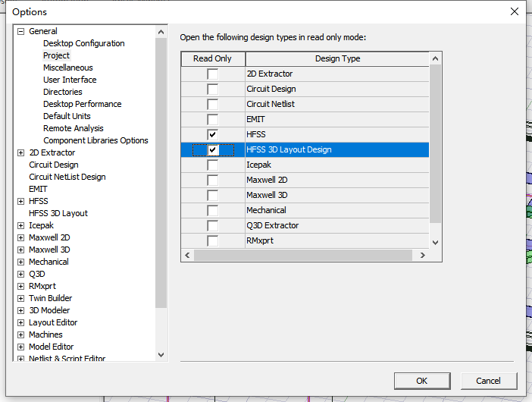Close the Options dialog
Image resolution: width=532 pixels, height=402 pixels.
(515, 11)
